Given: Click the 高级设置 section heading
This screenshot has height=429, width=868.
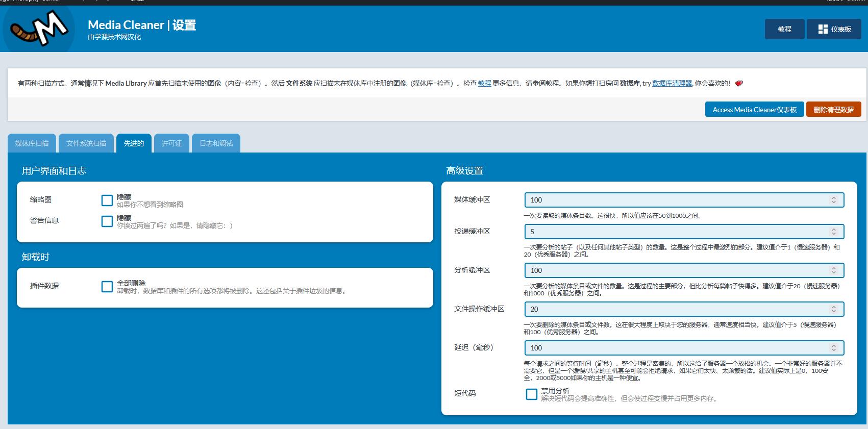Looking at the screenshot, I should [x=464, y=171].
